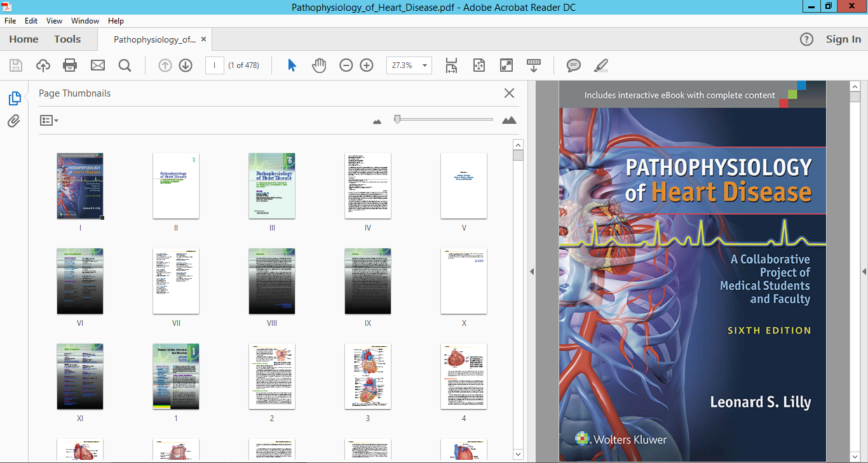
Task: Click the full screen mode icon
Action: pos(506,65)
